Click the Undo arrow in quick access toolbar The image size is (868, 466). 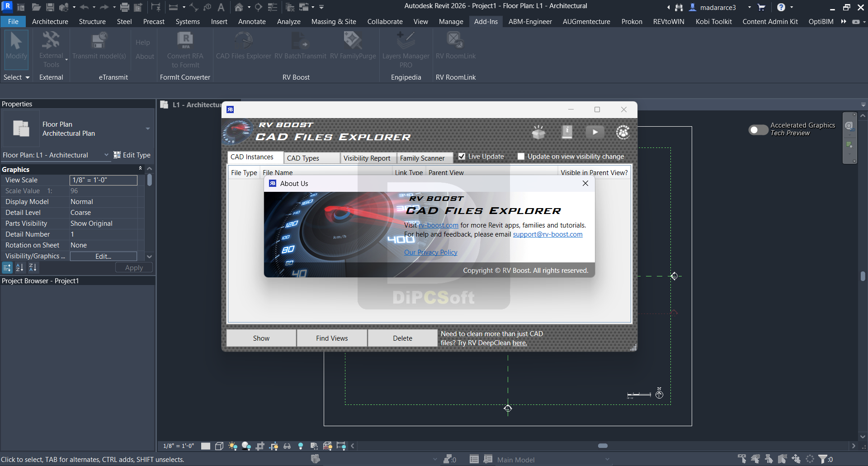click(84, 7)
